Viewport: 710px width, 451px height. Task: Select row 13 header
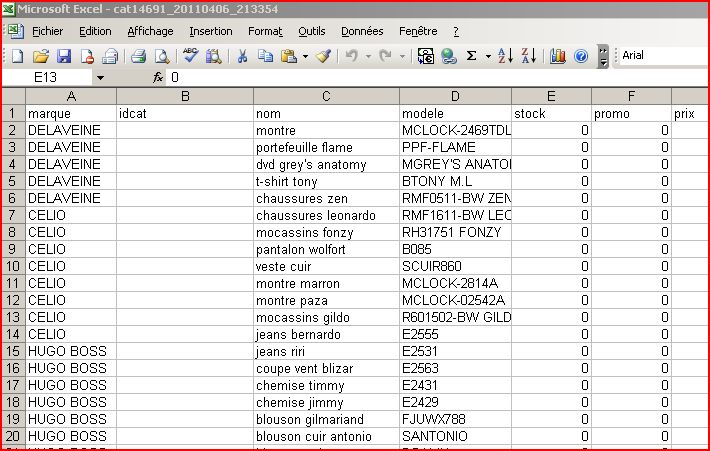(x=13, y=317)
